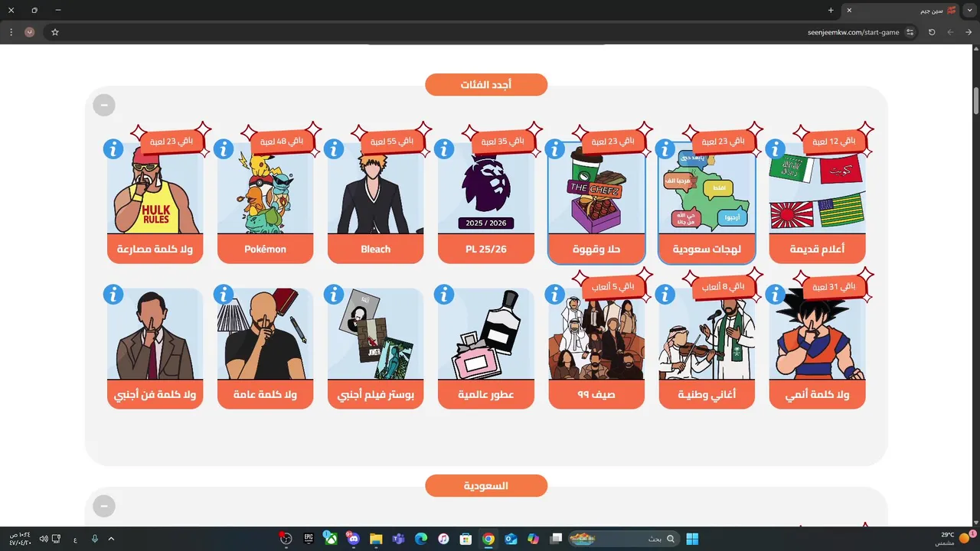Open info icon for Pokémon card

click(224, 149)
